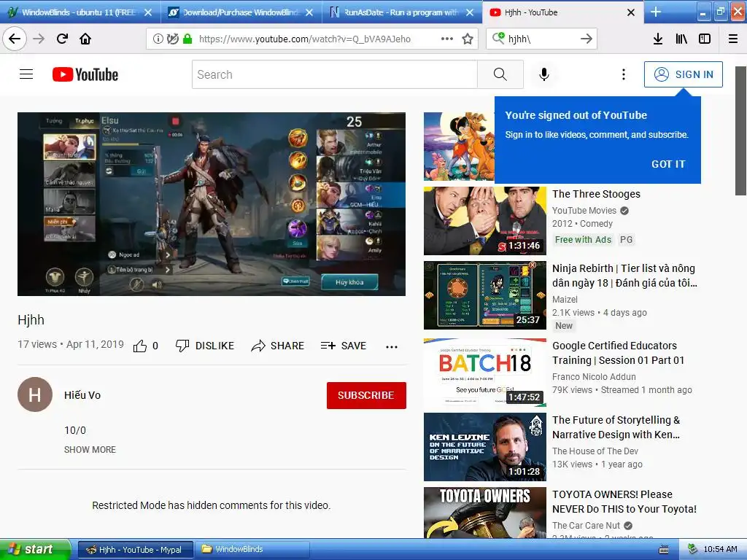
Task: Click the browser forward arrow button
Action: point(39,39)
